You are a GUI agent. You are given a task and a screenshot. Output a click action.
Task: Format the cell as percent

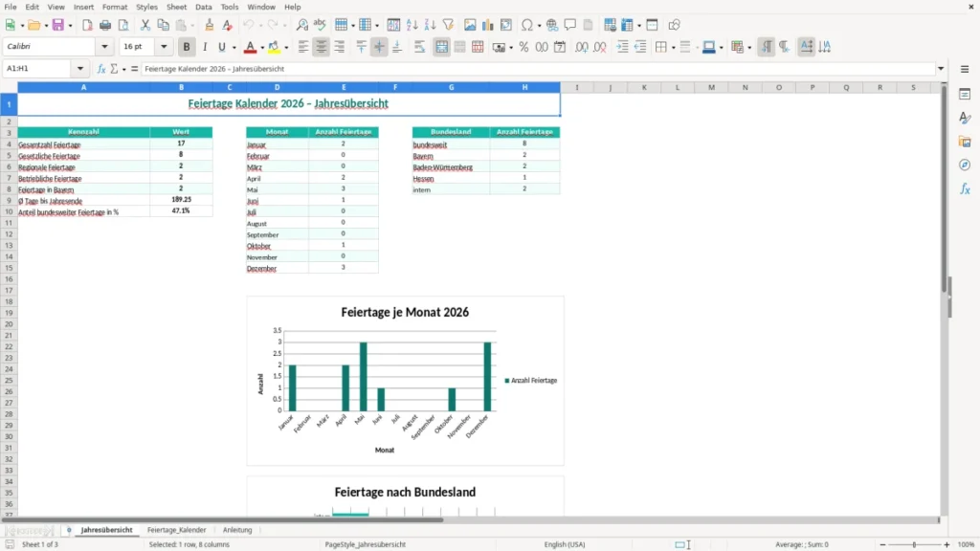(523, 47)
